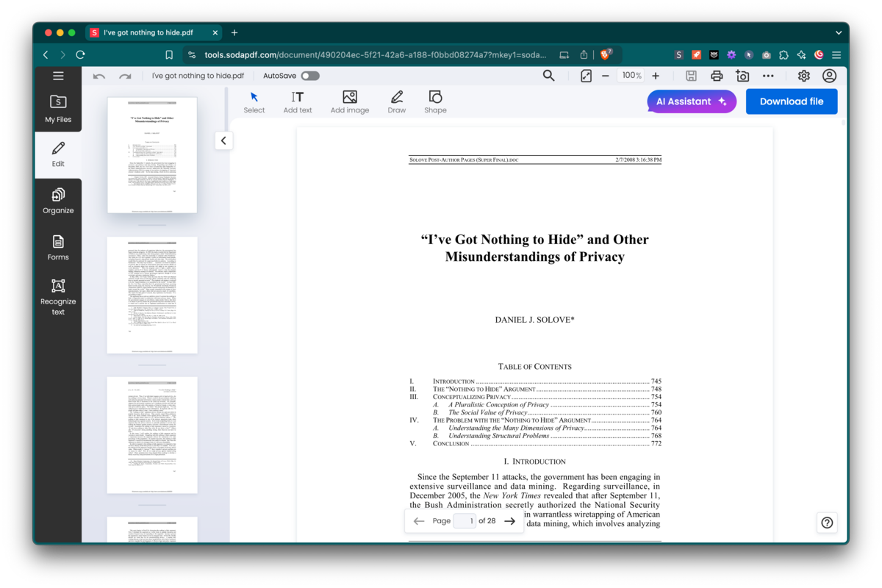Image resolution: width=882 pixels, height=588 pixels.
Task: Open My Files panel
Action: point(58,109)
